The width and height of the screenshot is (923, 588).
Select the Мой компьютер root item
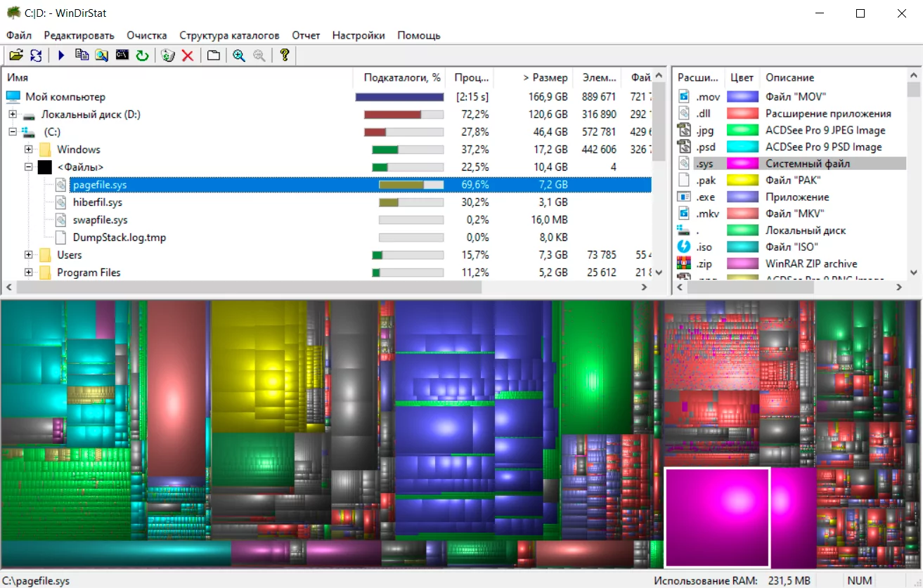(x=65, y=97)
